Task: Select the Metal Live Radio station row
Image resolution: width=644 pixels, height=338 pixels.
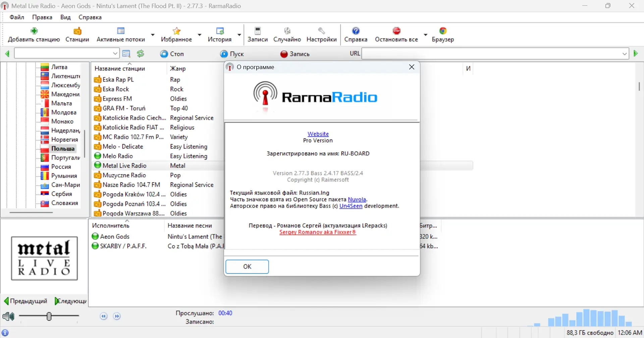Action: (x=124, y=165)
